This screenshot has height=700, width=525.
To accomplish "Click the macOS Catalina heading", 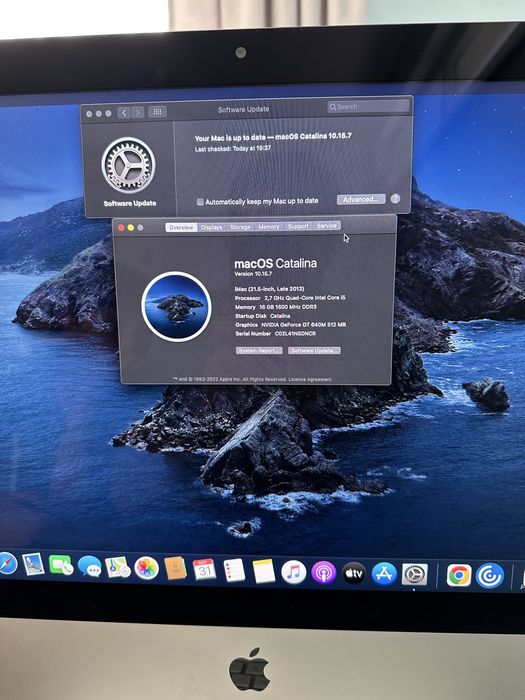I will click(x=275, y=263).
